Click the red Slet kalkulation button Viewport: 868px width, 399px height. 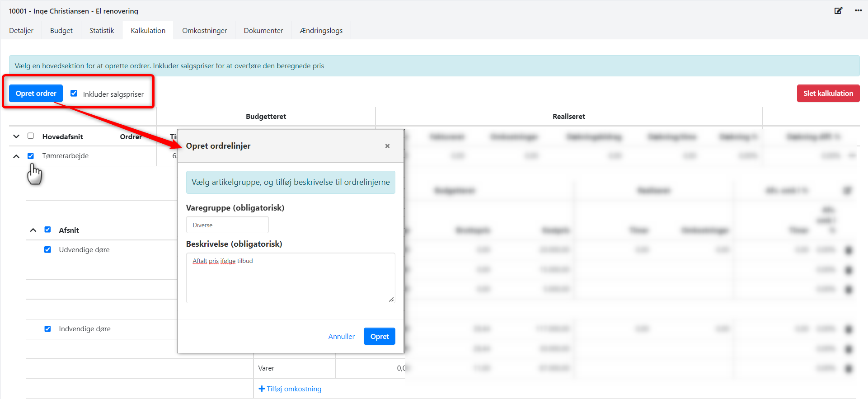[x=828, y=94]
